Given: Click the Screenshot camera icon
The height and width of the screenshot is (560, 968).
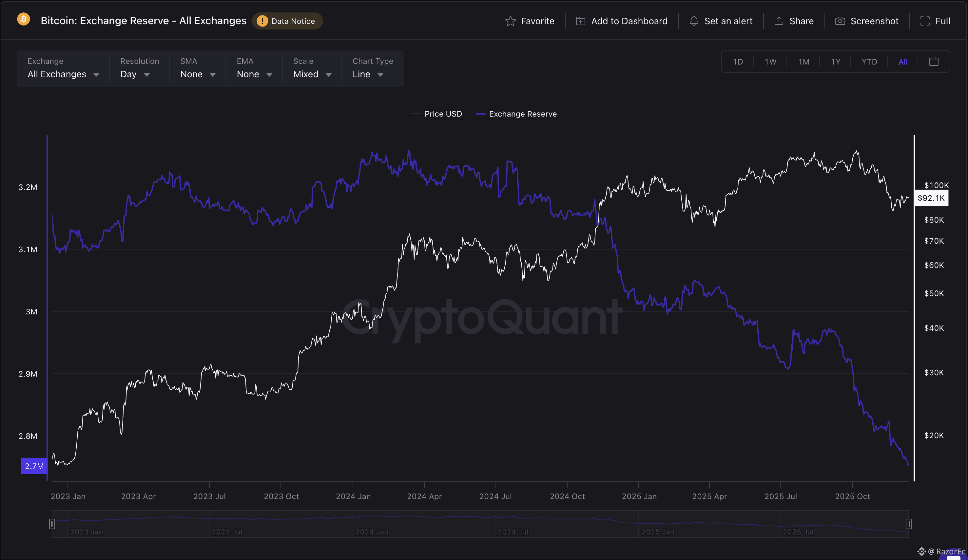Looking at the screenshot, I should point(840,21).
